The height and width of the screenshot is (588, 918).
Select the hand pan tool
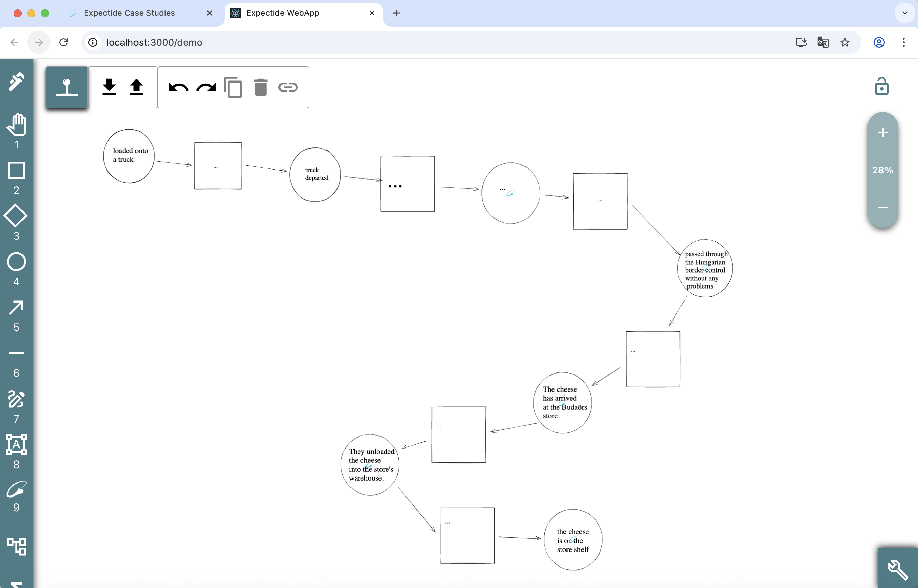16,124
